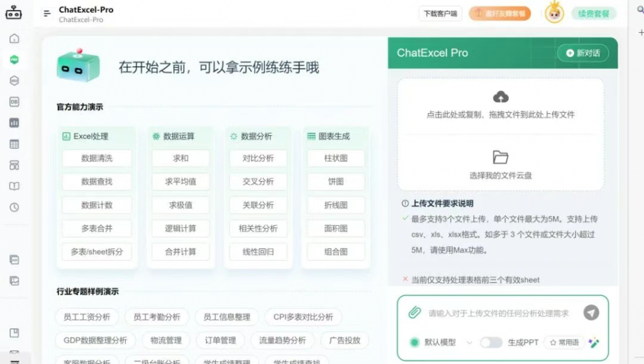Click the magic wand icon
Image resolution: width=644 pixels, height=364 pixels.
tap(593, 343)
